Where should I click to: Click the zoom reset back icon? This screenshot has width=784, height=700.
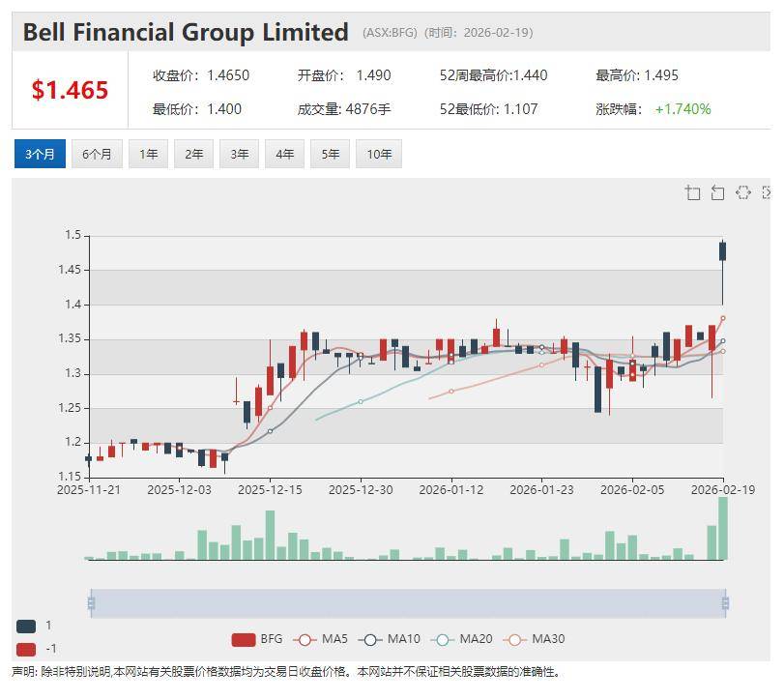tap(717, 192)
